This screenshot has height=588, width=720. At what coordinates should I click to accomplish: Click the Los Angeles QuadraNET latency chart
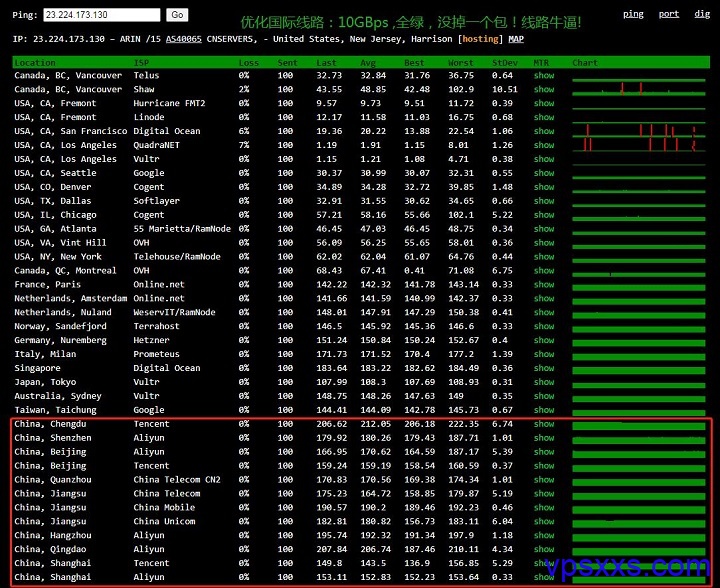639,145
